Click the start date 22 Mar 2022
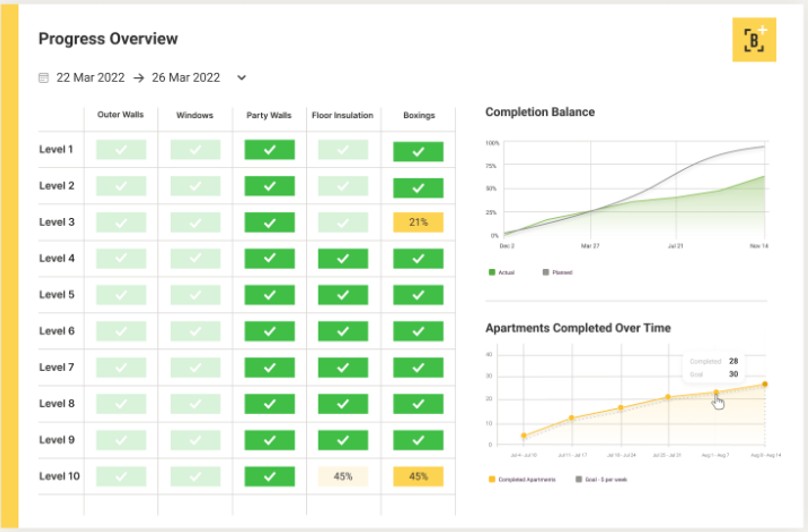The width and height of the screenshot is (808, 532). 91,77
